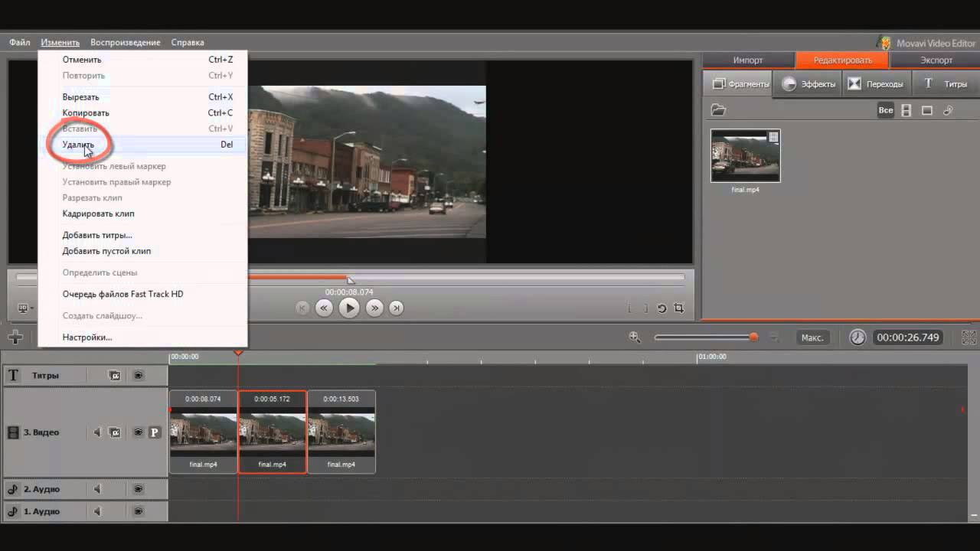The width and height of the screenshot is (980, 551).
Task: Click the crop icon under the preview
Action: [x=679, y=308]
